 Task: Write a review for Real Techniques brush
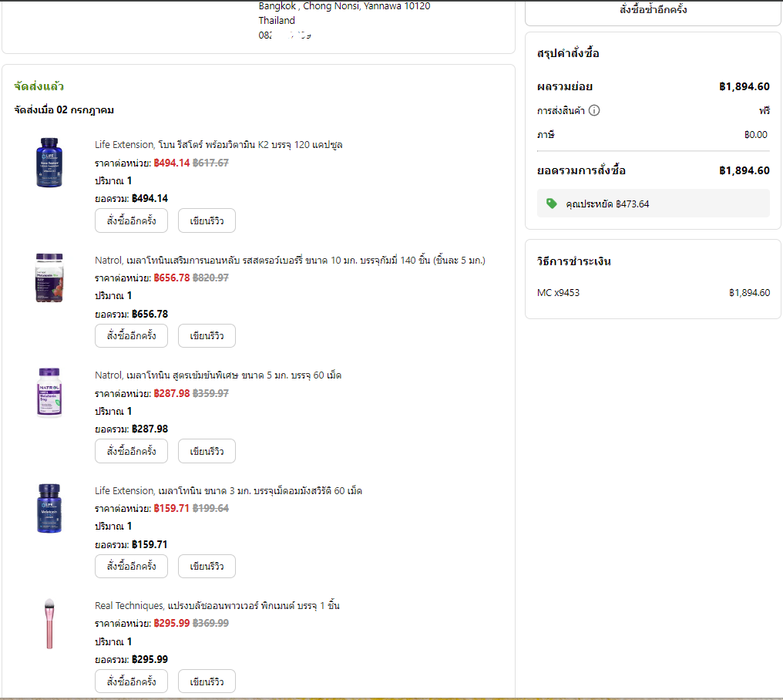207,681
